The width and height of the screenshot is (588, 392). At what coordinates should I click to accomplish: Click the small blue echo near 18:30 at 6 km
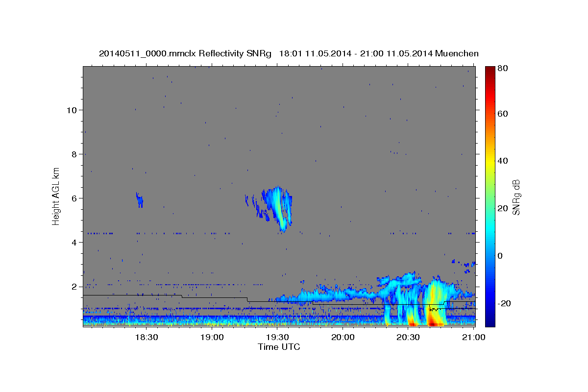(x=139, y=199)
